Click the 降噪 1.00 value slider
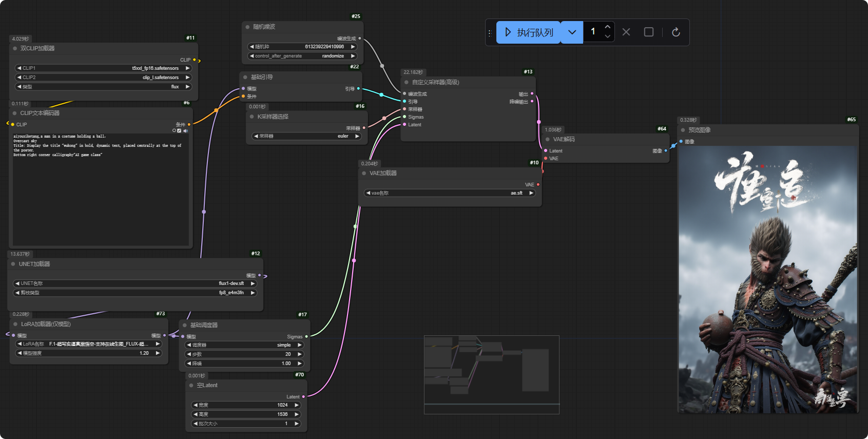Viewport: 868px width, 439px height. (x=244, y=364)
